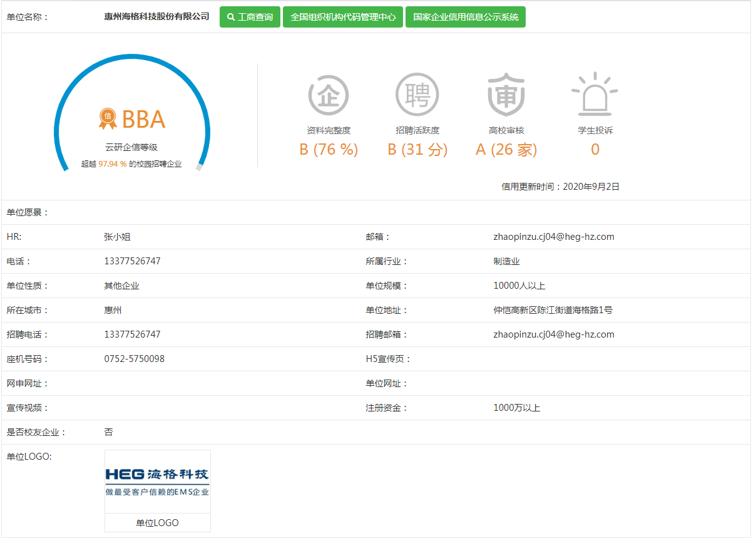
Task: Click the 聘 recruitment activity icon
Action: pos(417,95)
